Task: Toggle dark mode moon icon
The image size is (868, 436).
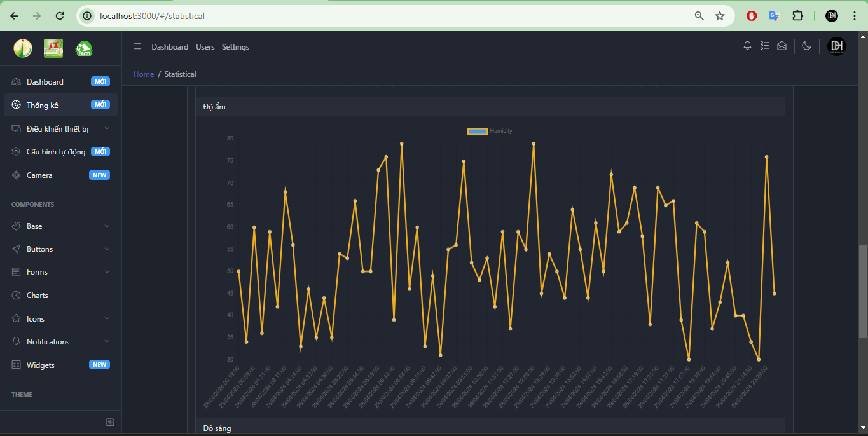Action: [807, 46]
